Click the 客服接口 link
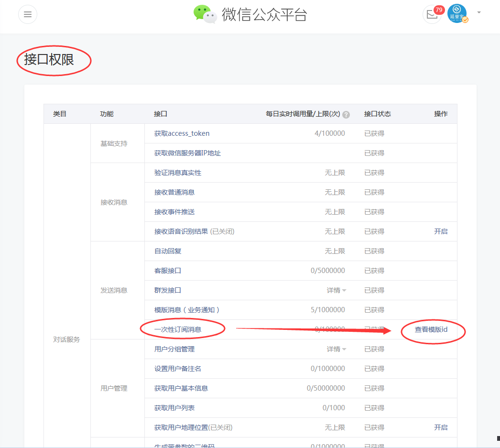This screenshot has height=448, width=500. point(168,271)
